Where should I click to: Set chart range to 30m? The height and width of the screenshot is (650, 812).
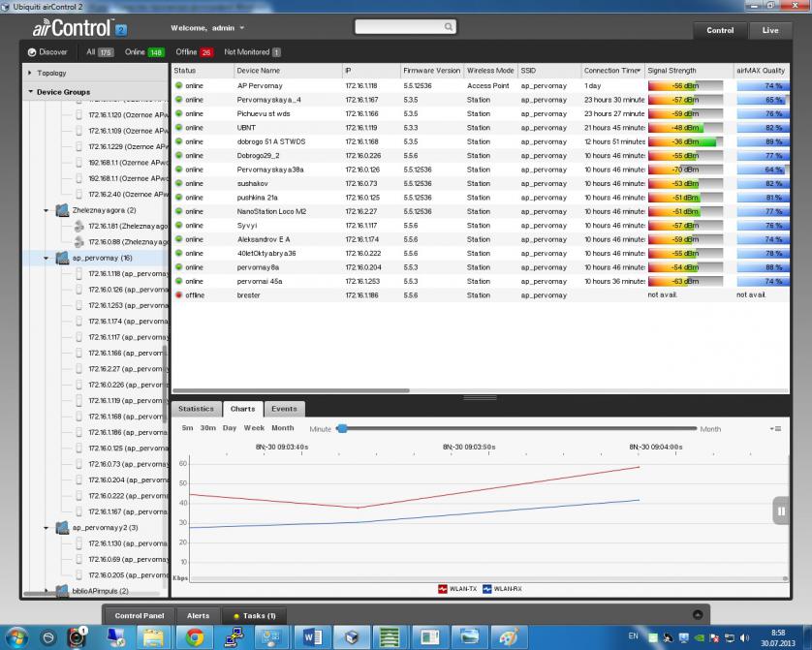coord(207,428)
